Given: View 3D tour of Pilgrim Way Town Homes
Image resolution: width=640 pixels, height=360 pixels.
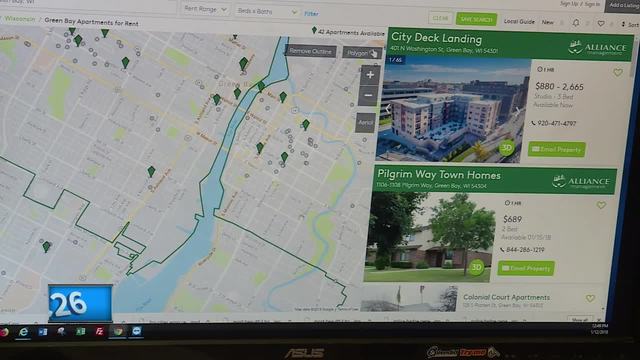Looking at the screenshot, I should [476, 267].
